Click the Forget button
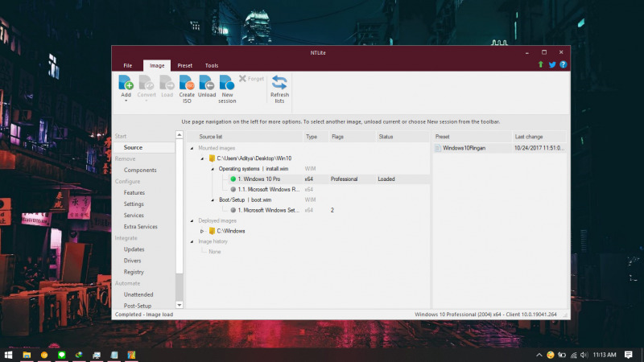This screenshot has height=362, width=644. click(x=251, y=78)
